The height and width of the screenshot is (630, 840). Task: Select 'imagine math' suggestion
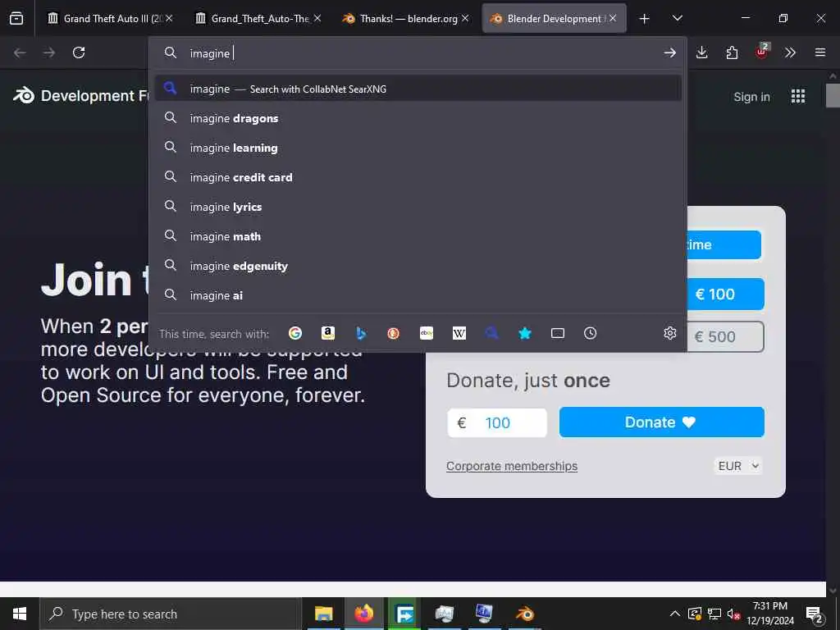point(418,235)
